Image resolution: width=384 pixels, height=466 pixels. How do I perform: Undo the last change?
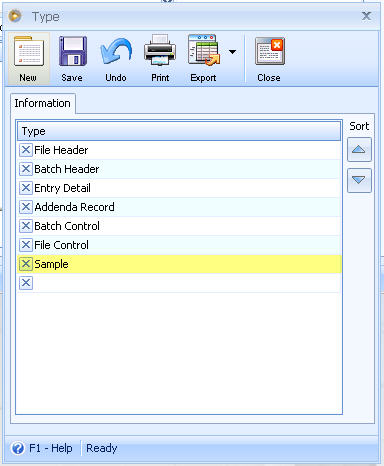coord(116,58)
